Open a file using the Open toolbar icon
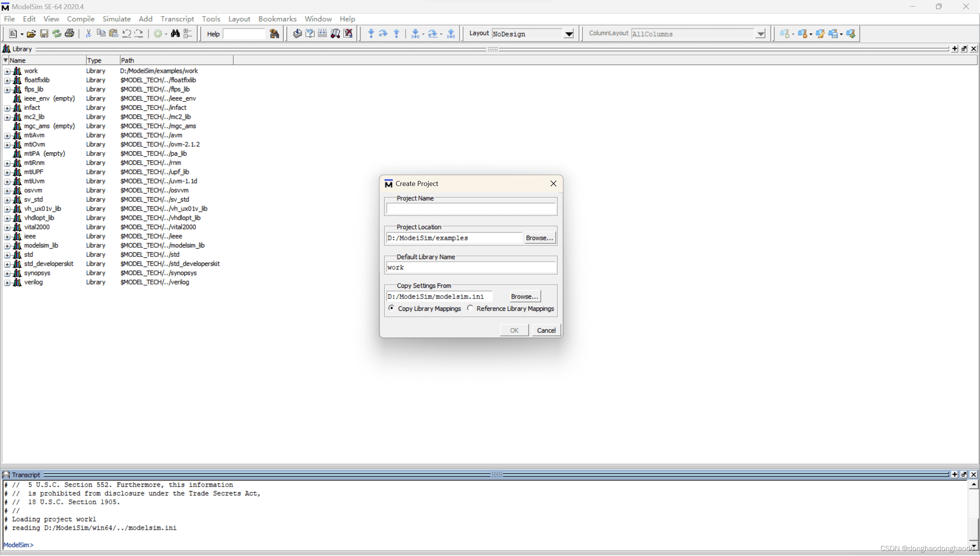Viewport: 980px width, 556px height. (x=31, y=34)
